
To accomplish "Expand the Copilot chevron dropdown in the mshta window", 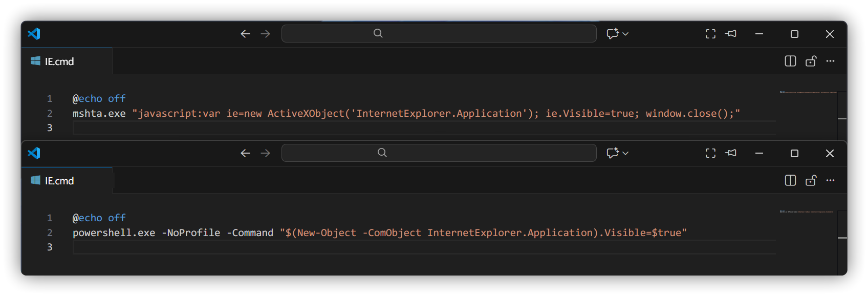I will [625, 34].
